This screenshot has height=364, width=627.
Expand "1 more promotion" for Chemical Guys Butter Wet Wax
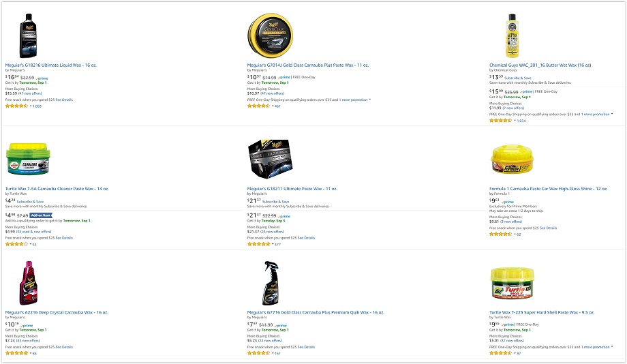(x=596, y=114)
